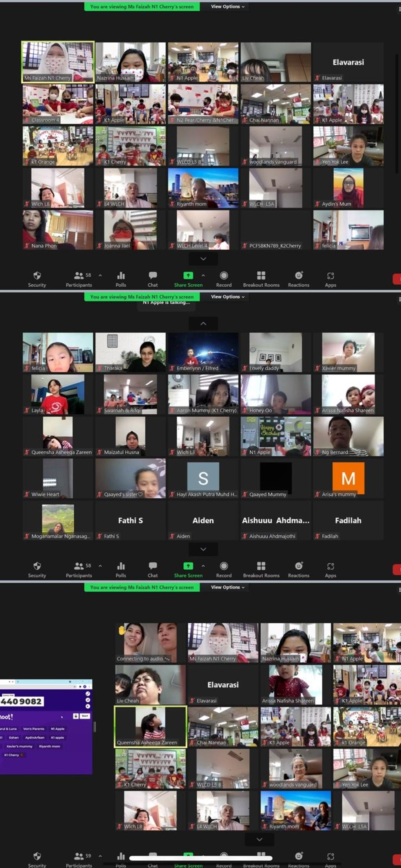Viewport: 401px width, 868px height.
Task: Click next-page chevron below Riyanth mom in Kahoot view
Action: click(259, 839)
